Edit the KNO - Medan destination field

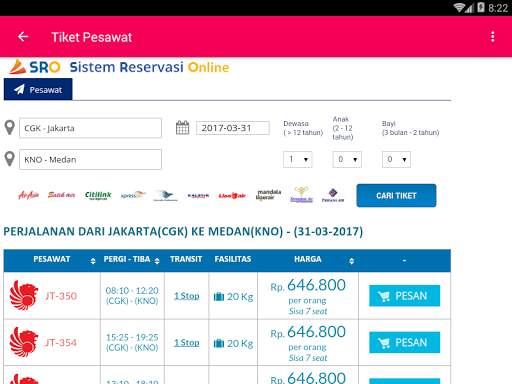[90, 159]
